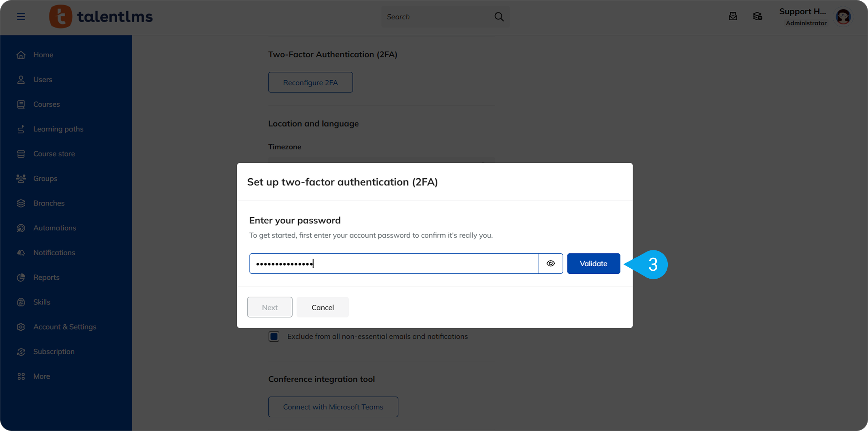
Task: Open the More sidebar menu
Action: tap(41, 376)
